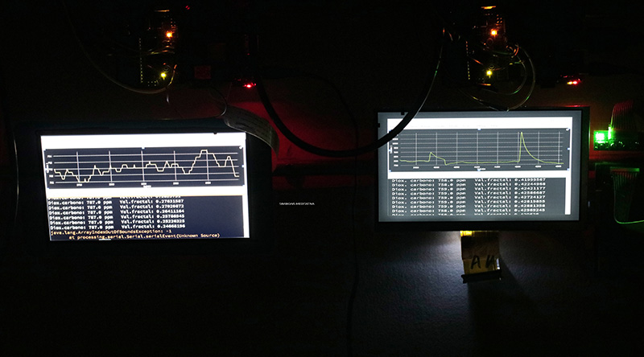The height and width of the screenshot is (357, 644).
Task: Click the white line graph on left monitor
Action: [145, 166]
